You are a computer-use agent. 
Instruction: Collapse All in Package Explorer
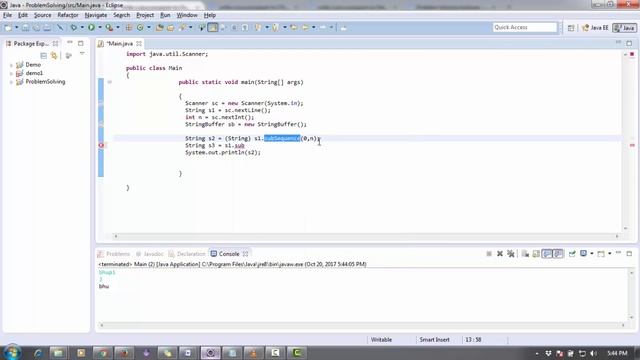coord(44,56)
